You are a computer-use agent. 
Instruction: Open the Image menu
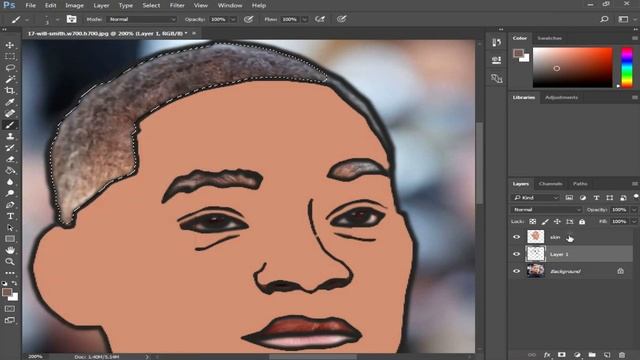pyautogui.click(x=74, y=5)
